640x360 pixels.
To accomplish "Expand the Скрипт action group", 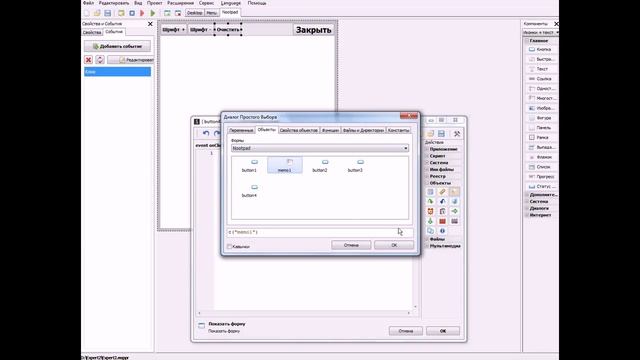I will pyautogui.click(x=437, y=156).
